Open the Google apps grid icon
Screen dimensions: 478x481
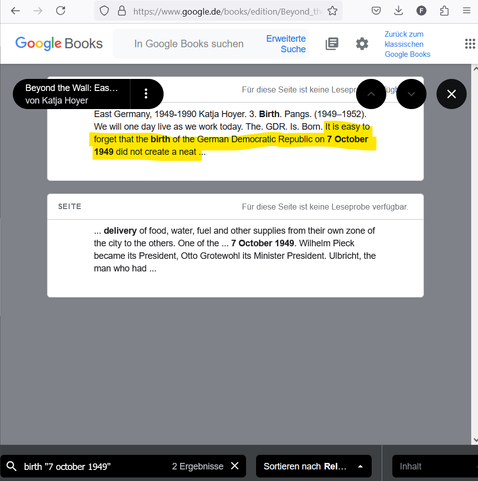pyautogui.click(x=470, y=44)
